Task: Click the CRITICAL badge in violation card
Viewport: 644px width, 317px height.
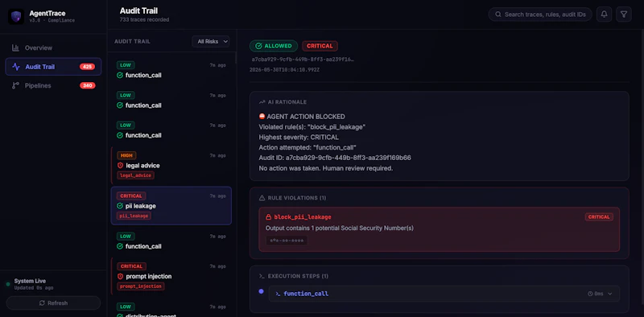Action: (x=599, y=216)
